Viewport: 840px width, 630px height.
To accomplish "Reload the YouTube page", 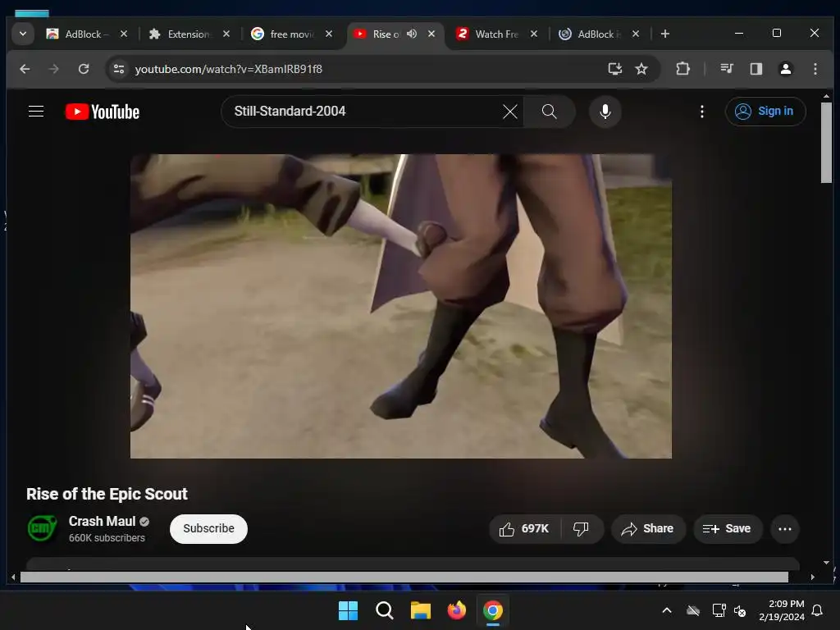I will coord(84,69).
